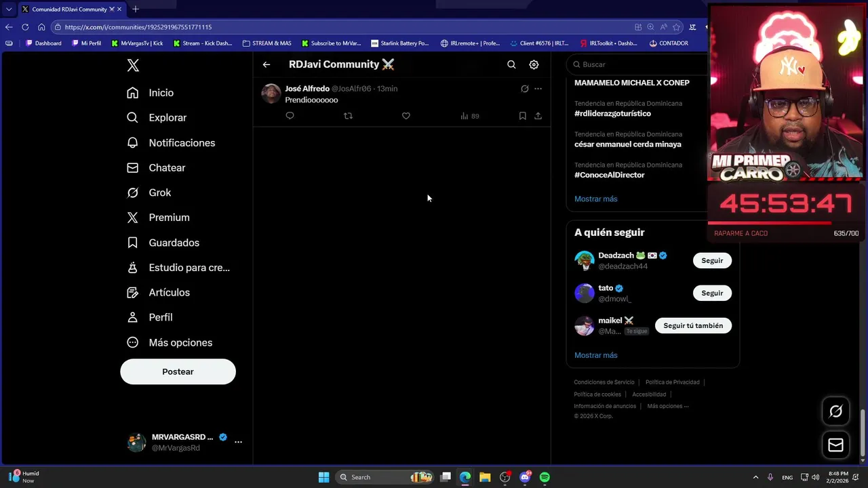The width and height of the screenshot is (868, 488).
Task: Go back with the community header arrow
Action: (267, 64)
